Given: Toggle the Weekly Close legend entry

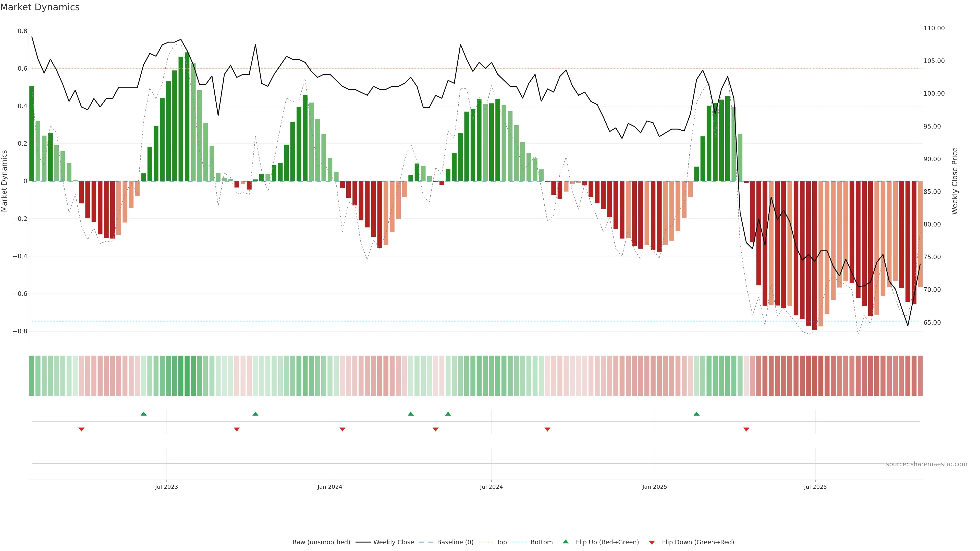Looking at the screenshot, I should pos(393,542).
